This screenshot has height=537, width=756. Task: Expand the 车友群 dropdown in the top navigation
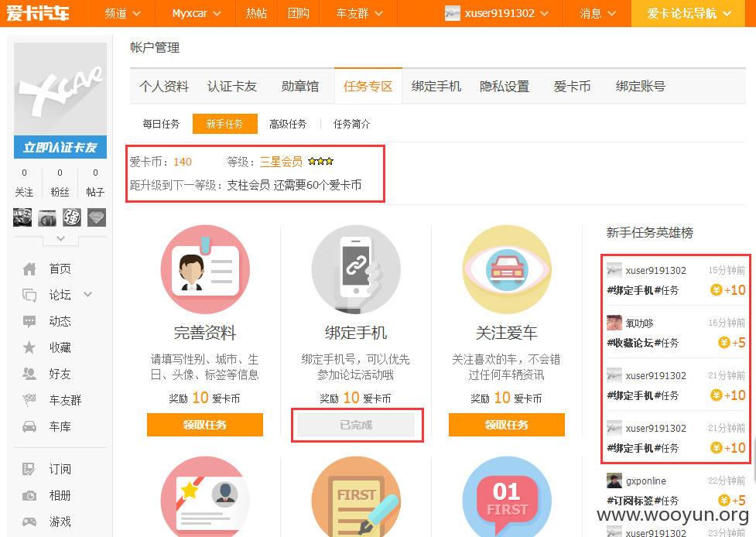(360, 13)
